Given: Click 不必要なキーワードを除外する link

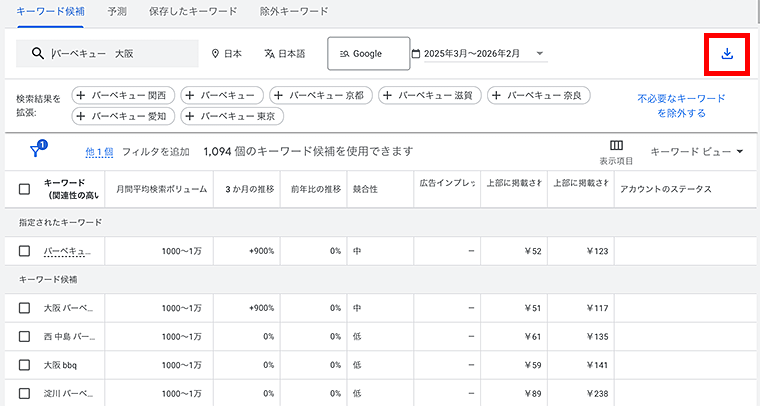Looking at the screenshot, I should (x=681, y=106).
